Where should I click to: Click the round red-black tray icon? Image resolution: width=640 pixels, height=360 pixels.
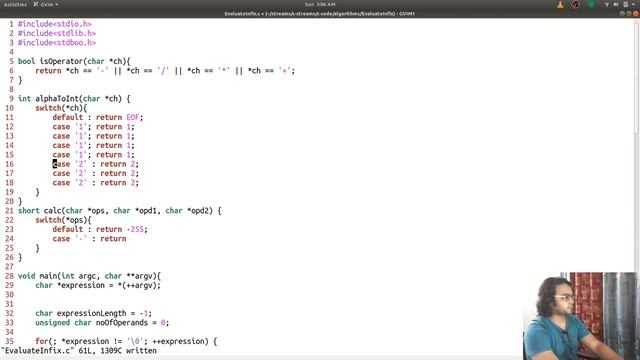pos(576,4)
